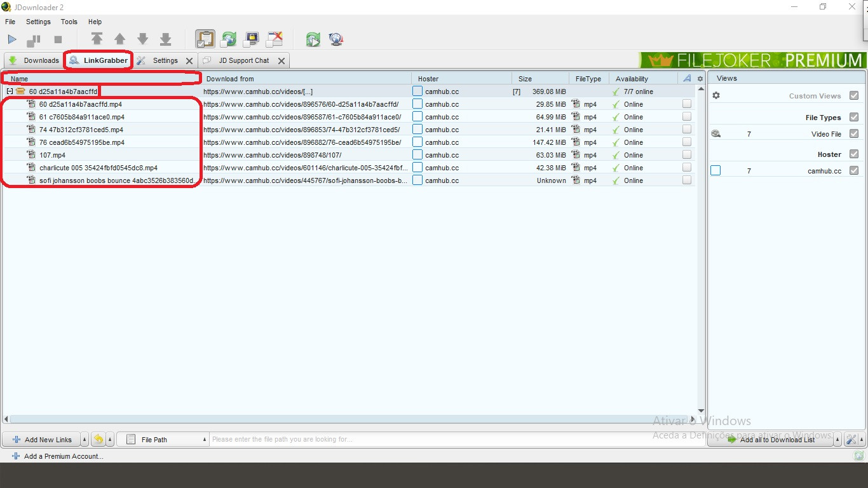Click the status icon in bottom right corner
The height and width of the screenshot is (488, 868).
pos(859,456)
